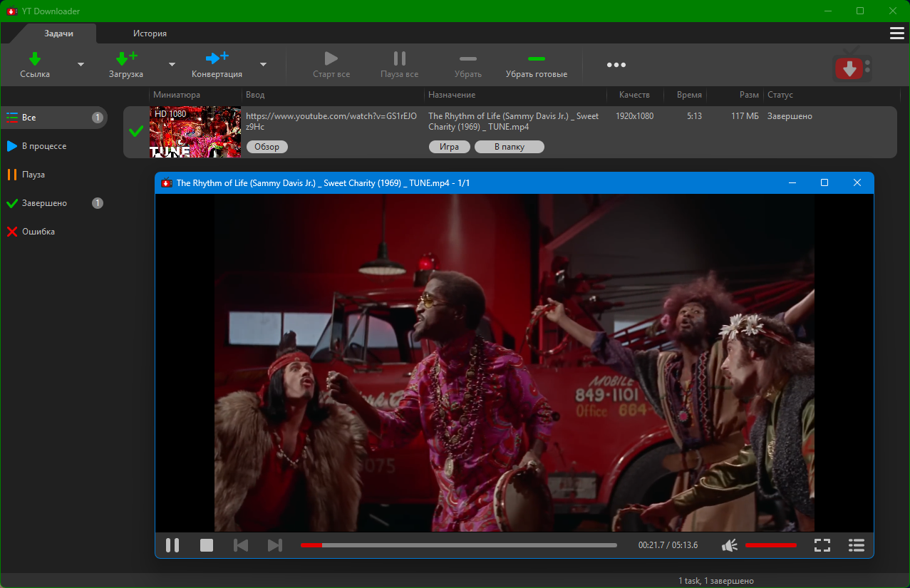Pause the playing video
Viewport: 910px width, 588px height.
click(172, 545)
